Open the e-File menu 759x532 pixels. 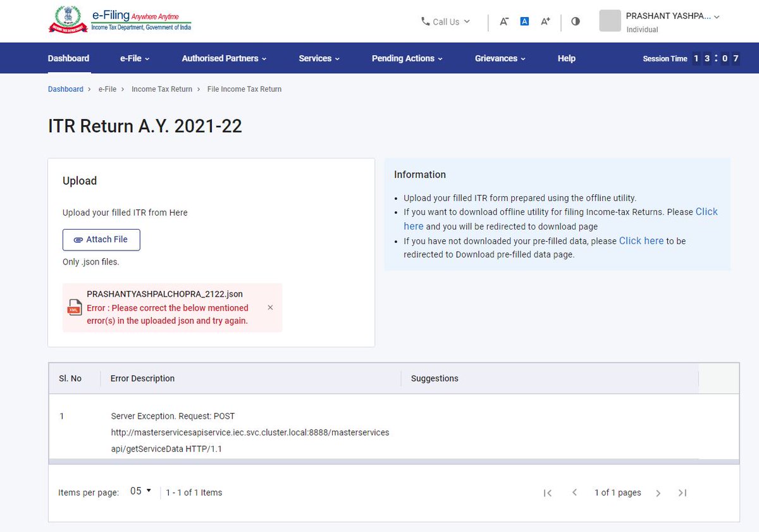point(135,58)
